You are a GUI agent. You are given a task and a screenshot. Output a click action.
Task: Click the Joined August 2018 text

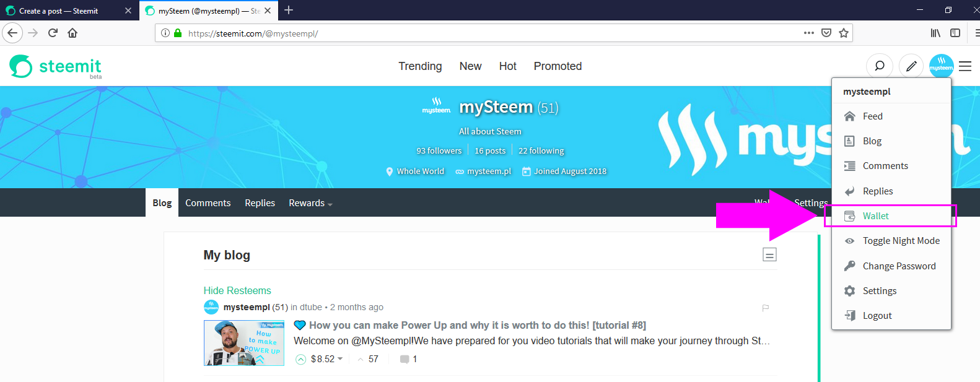pos(570,171)
